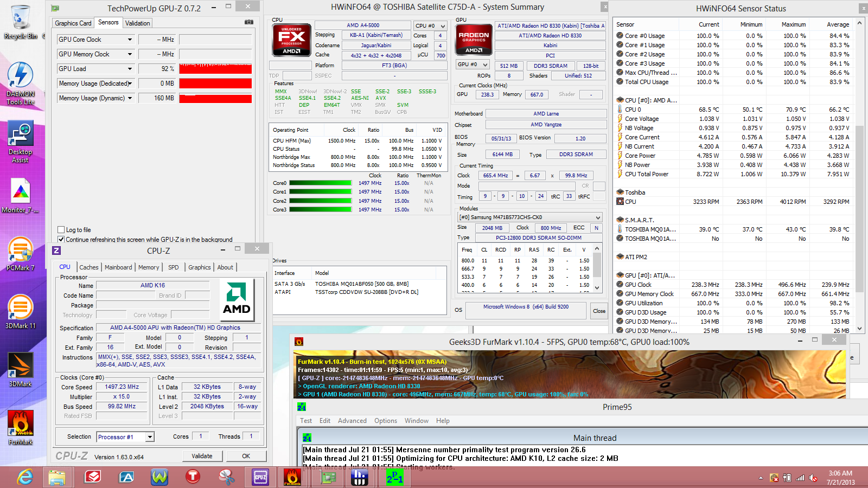Select the 'S.M.A.R.T.' sensor group

(x=733, y=220)
